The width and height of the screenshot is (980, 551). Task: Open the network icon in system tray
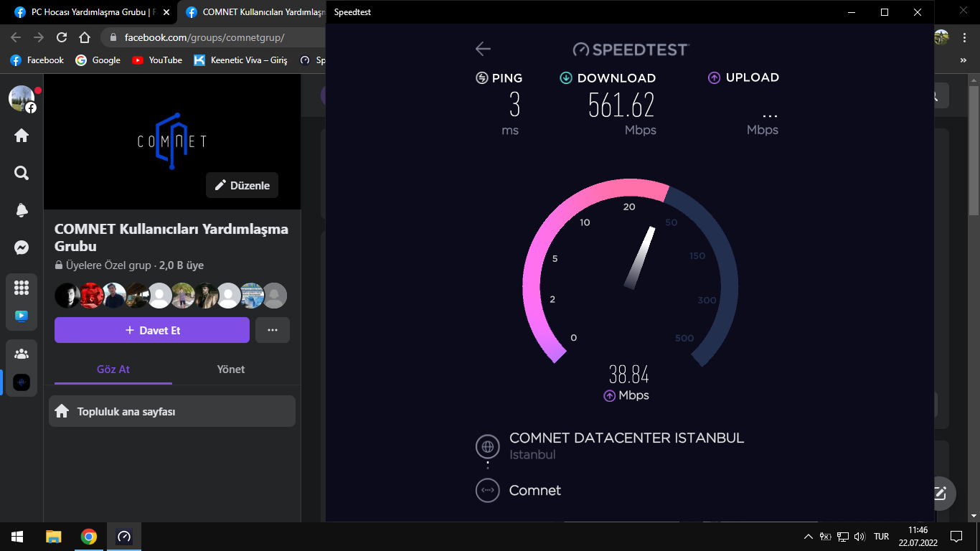tap(843, 537)
